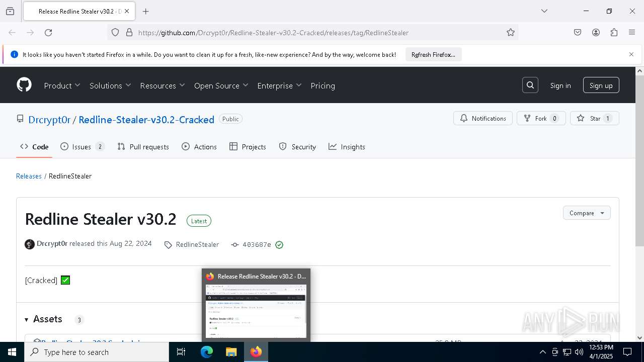Click the verified commit check badge
This screenshot has width=644, height=362.
tap(279, 245)
